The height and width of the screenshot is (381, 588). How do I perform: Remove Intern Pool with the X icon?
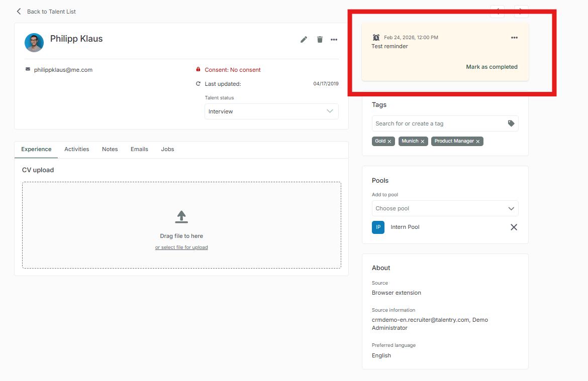pyautogui.click(x=514, y=227)
